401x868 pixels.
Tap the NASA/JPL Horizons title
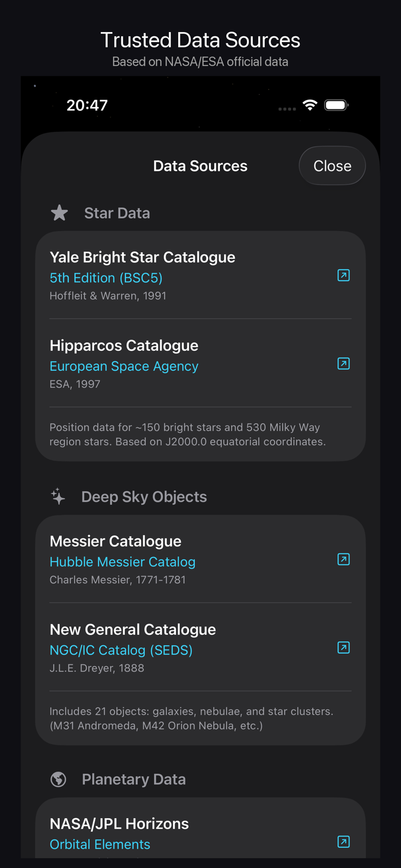[x=119, y=823]
